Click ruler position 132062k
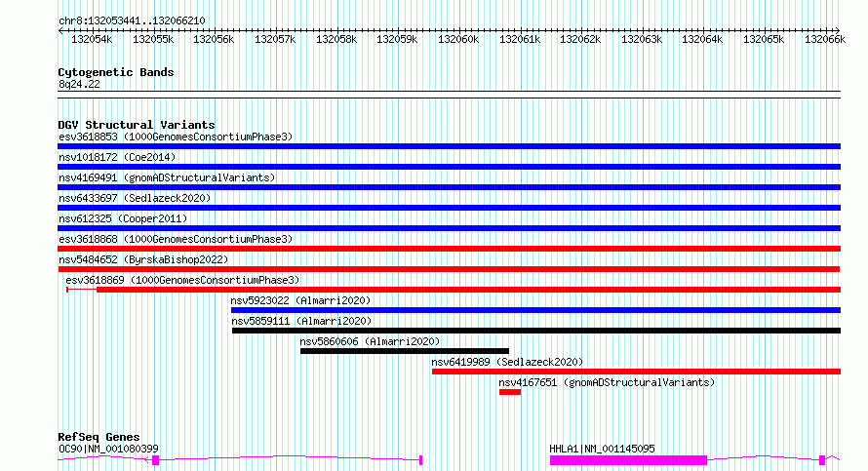Screen dimensions: 868x471 pos(580,39)
